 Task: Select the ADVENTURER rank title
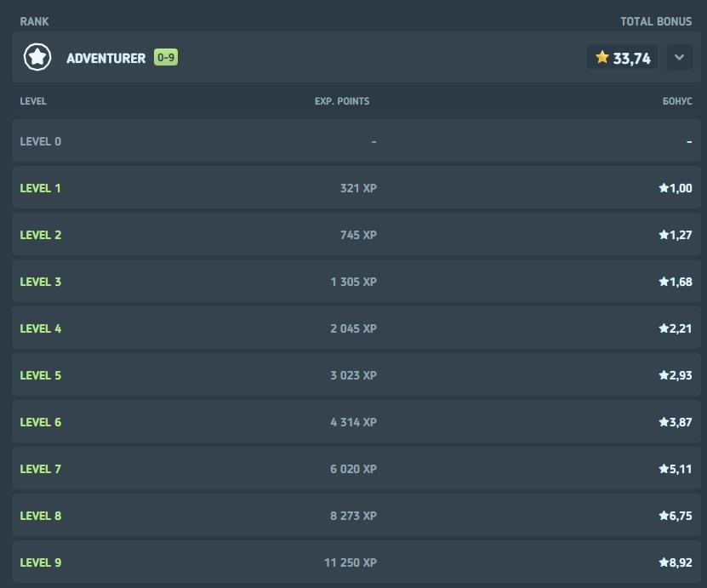click(106, 58)
